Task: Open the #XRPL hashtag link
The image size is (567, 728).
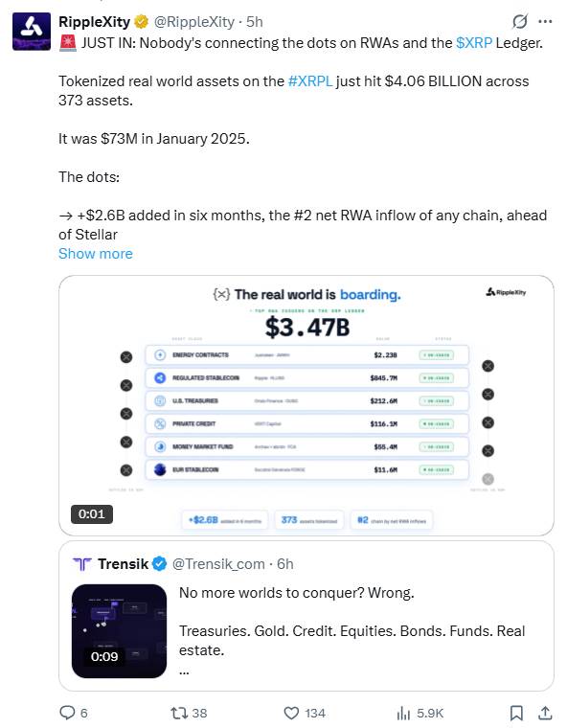Action: pyautogui.click(x=310, y=81)
